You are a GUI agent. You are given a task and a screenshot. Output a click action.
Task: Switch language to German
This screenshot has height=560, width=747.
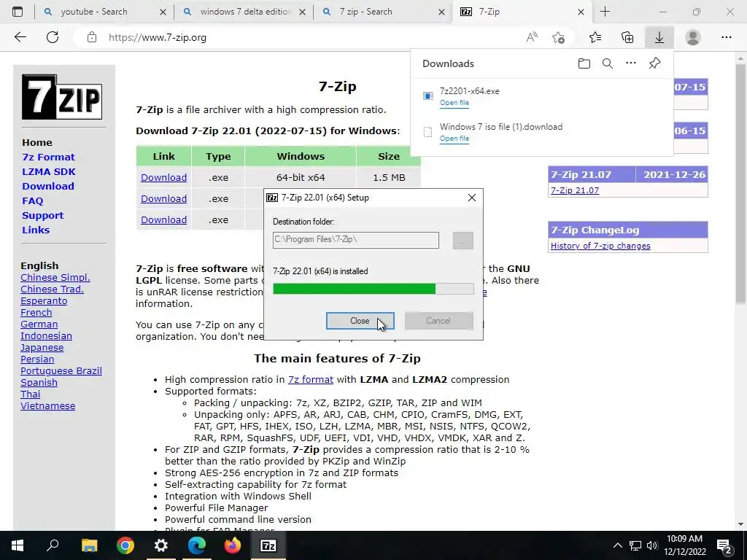click(x=39, y=324)
